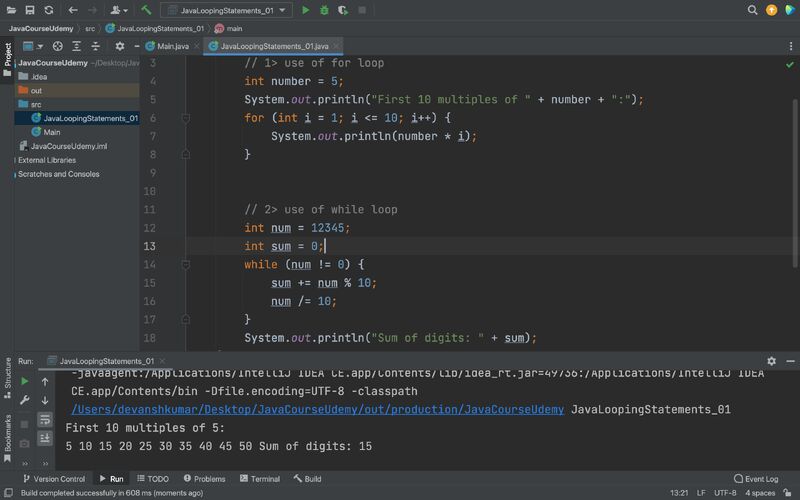This screenshot has height=500, width=800.
Task: Toggle the Project tool window stripe button
Action: 7,60
